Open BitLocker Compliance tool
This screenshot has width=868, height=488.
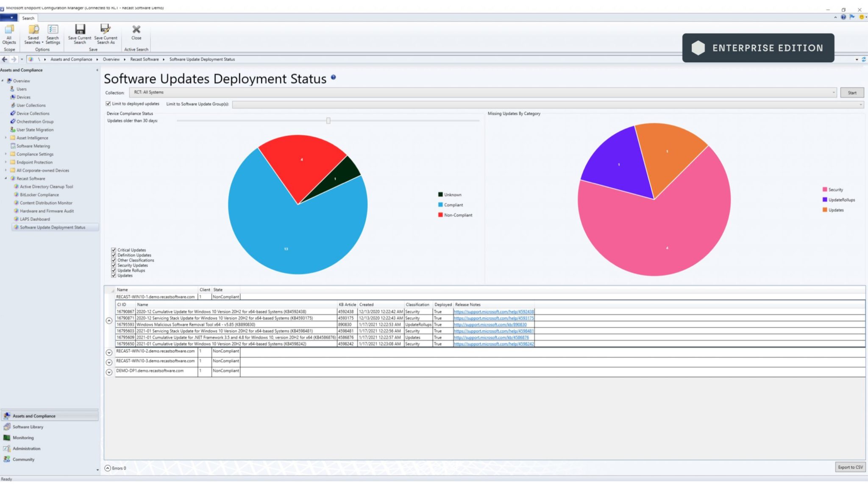(x=39, y=195)
